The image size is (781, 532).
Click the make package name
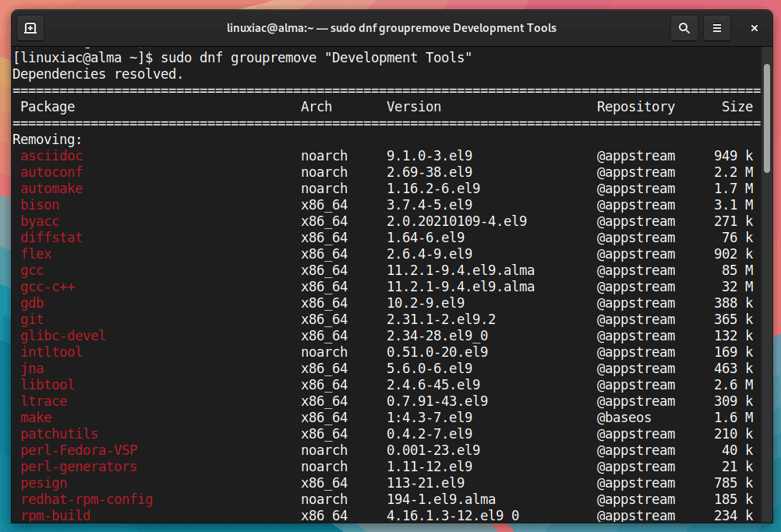36,417
